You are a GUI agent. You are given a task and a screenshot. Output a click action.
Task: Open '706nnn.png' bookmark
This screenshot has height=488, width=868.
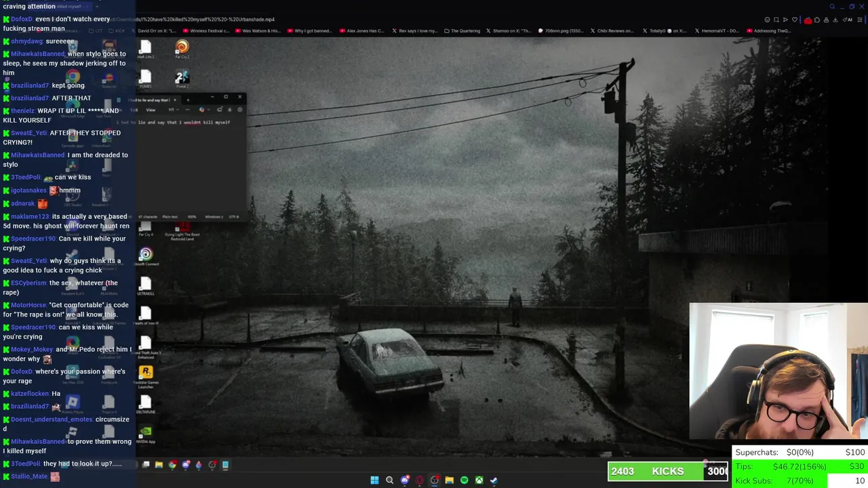(562, 30)
